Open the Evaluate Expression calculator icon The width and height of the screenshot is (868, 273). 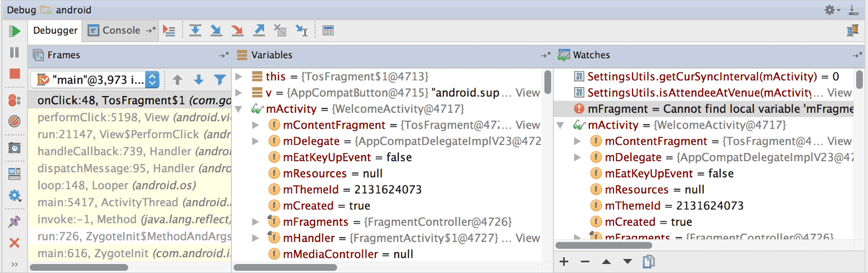[328, 30]
